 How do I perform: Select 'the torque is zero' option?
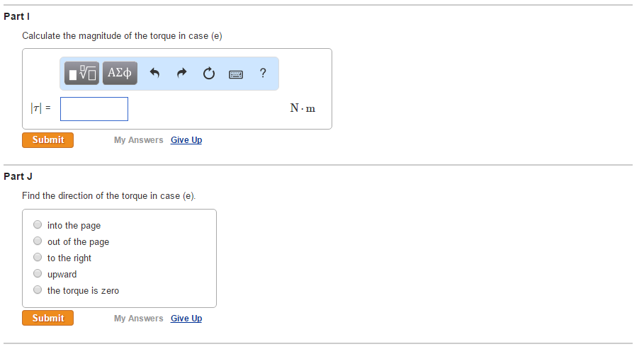38,290
